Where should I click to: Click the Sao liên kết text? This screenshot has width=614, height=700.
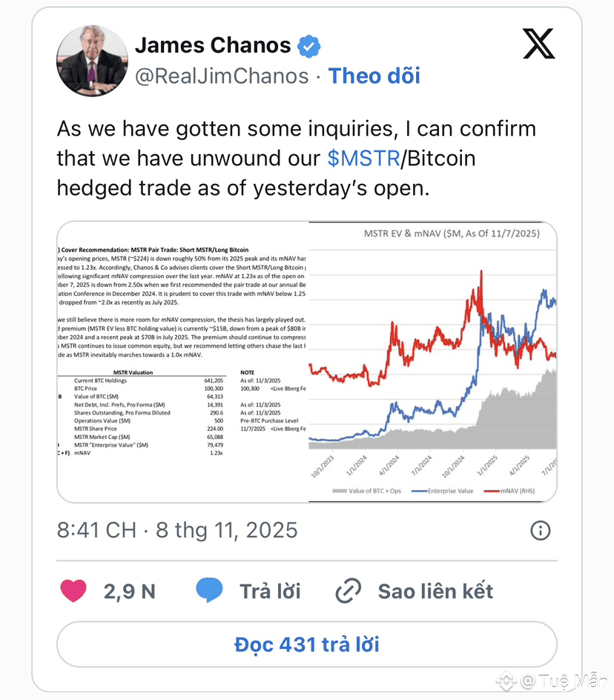point(435,591)
